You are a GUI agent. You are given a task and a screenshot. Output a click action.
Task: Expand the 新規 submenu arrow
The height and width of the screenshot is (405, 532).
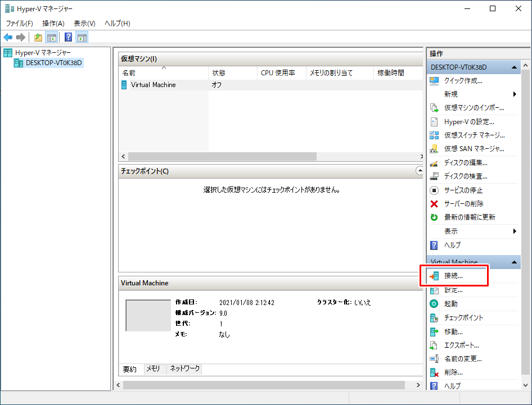point(515,94)
